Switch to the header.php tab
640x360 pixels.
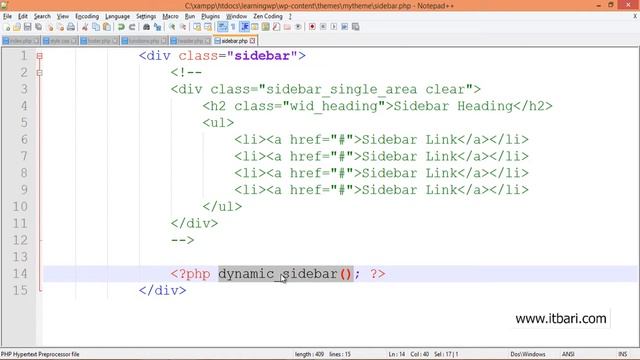coord(190,41)
